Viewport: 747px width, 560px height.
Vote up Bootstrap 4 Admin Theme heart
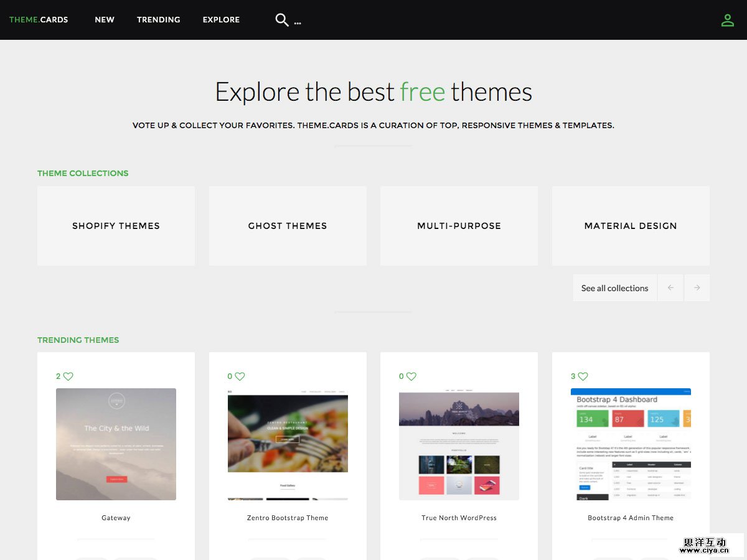tap(583, 376)
